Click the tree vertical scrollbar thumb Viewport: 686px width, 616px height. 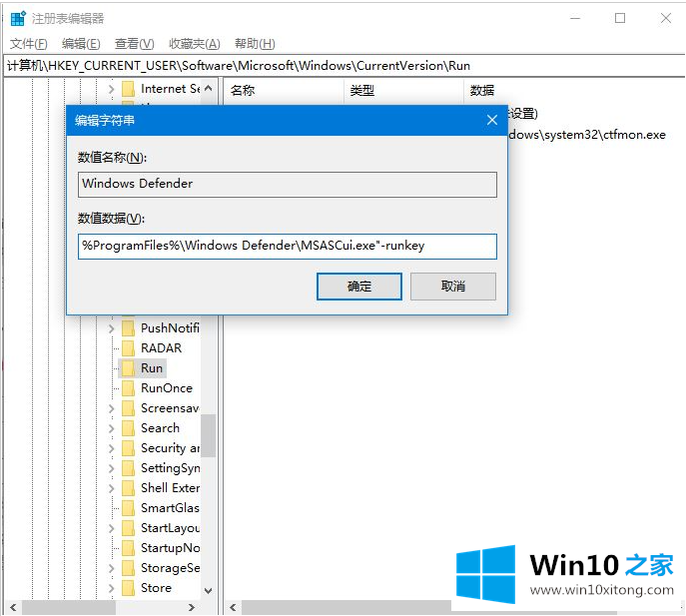click(209, 435)
